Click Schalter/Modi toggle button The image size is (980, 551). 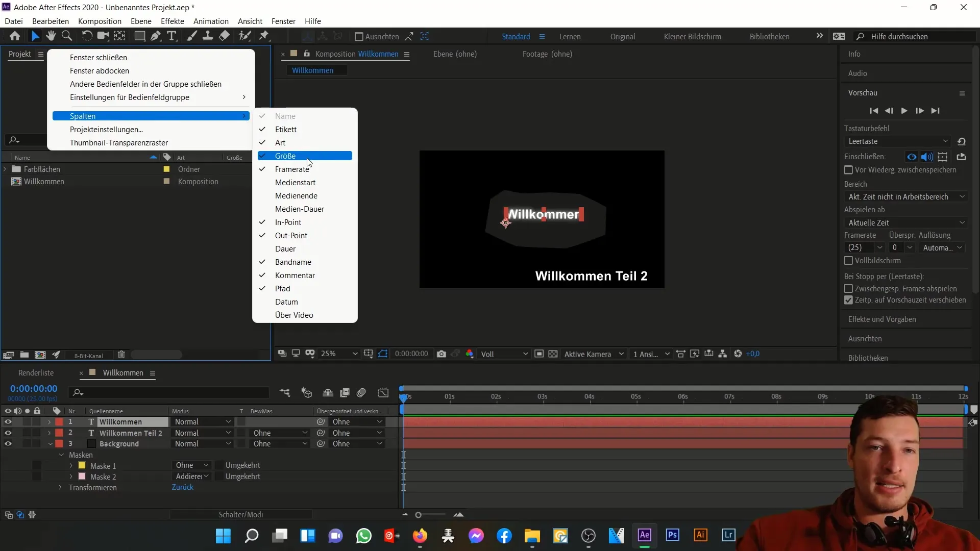coord(241,515)
